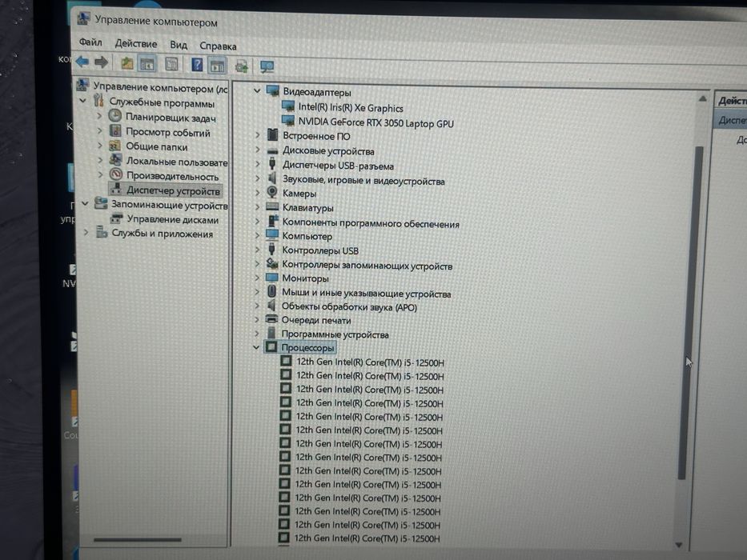Click the Встроенное ПО chip icon
Viewport: 747px width, 560px height.
tap(272, 134)
